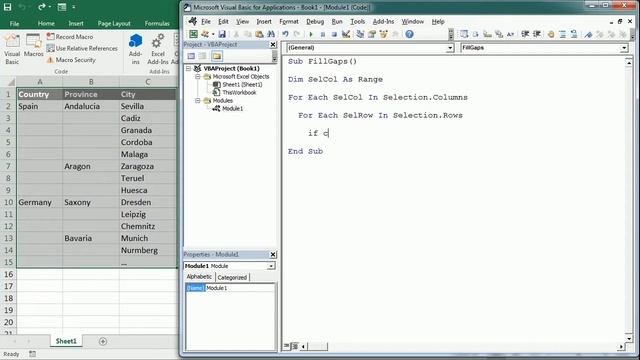Run the macro with green play icon

point(311,34)
